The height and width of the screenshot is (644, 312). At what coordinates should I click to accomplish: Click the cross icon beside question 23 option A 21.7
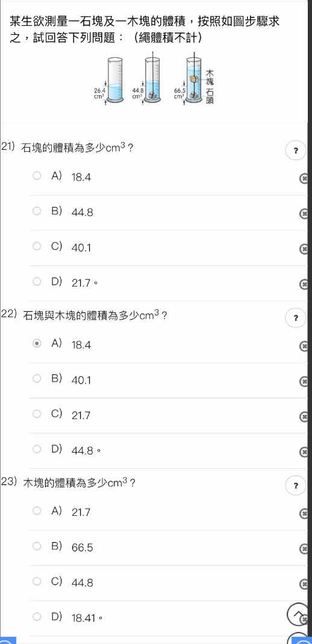(x=304, y=513)
